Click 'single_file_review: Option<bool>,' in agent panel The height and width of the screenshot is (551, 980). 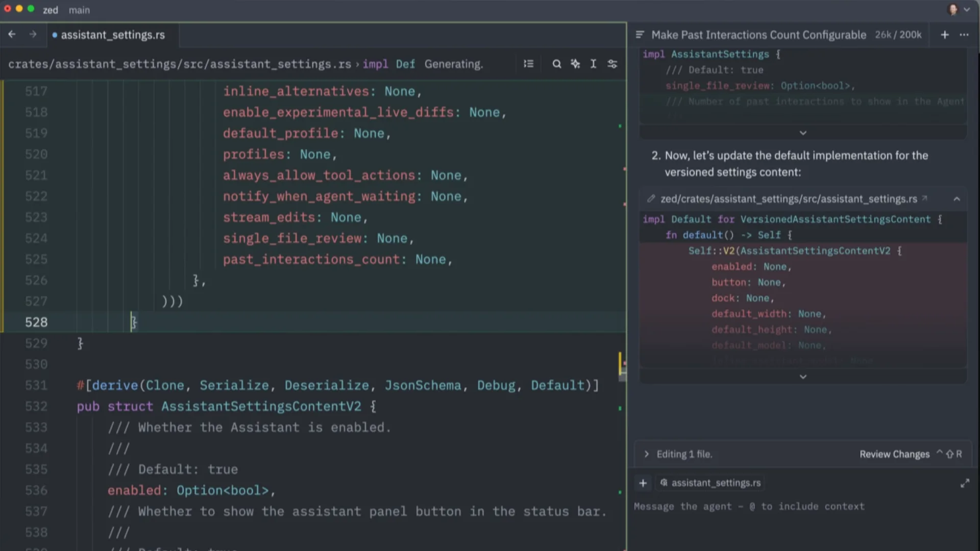(x=760, y=86)
